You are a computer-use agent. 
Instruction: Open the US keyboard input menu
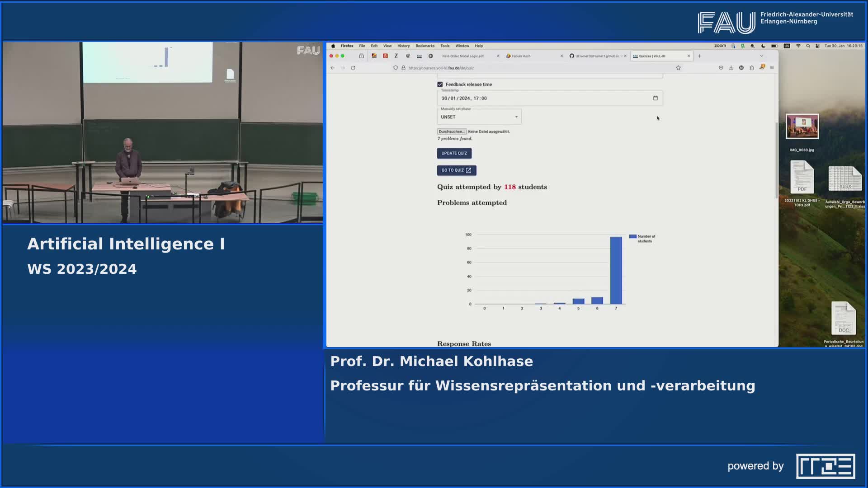coord(787,45)
